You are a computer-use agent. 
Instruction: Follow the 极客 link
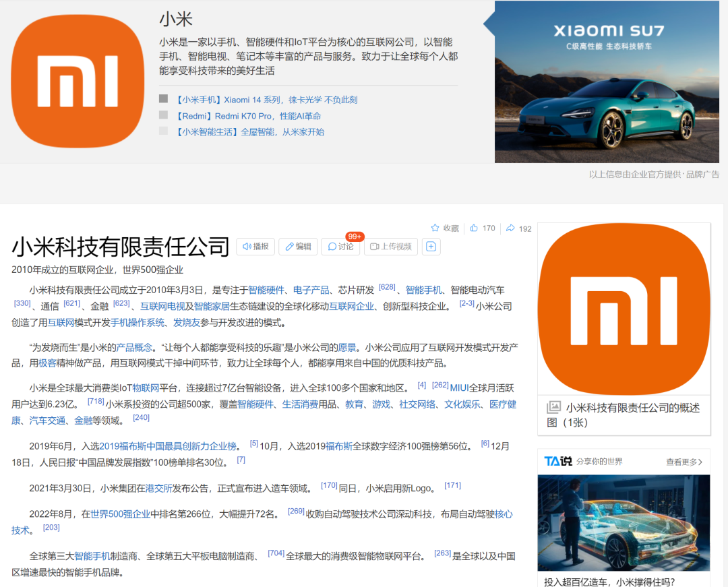point(47,363)
